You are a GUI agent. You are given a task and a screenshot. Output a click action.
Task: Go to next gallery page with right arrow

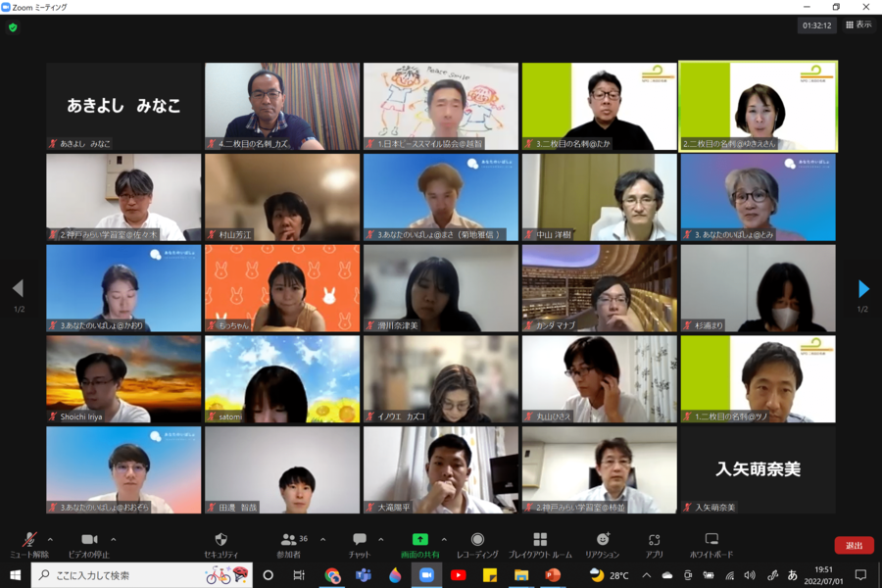[x=863, y=289]
